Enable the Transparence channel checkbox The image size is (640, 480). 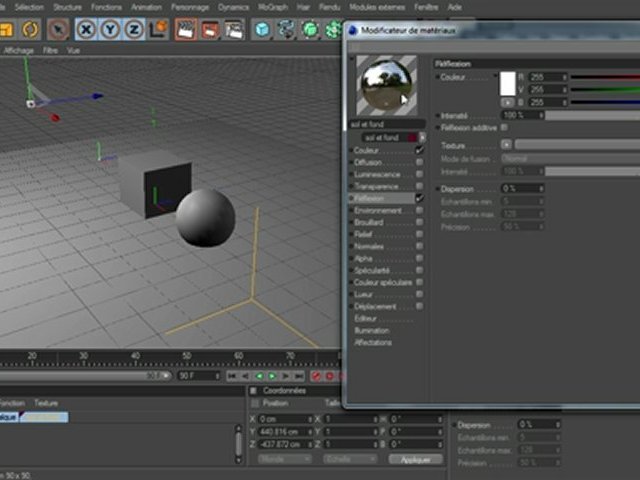coord(419,186)
